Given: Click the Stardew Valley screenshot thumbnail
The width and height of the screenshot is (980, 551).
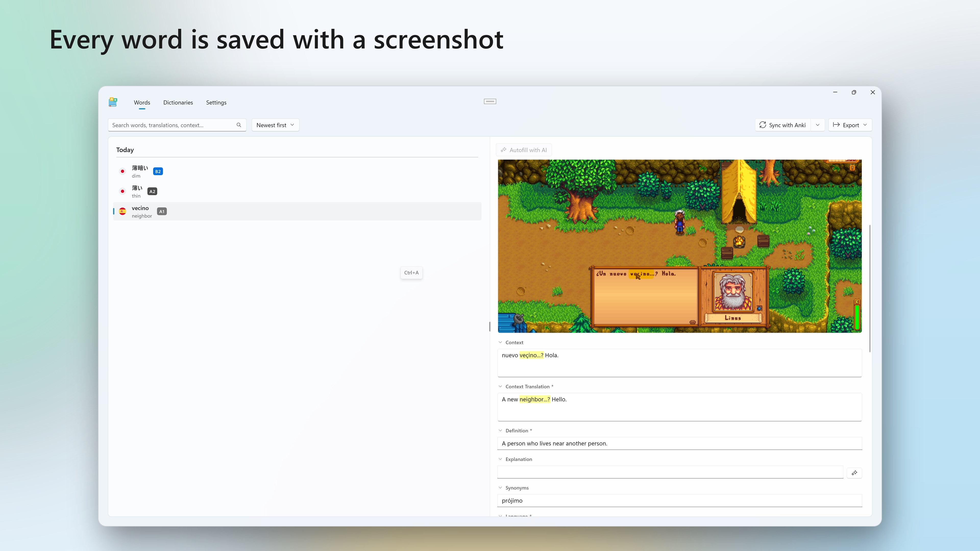Looking at the screenshot, I should pyautogui.click(x=679, y=246).
